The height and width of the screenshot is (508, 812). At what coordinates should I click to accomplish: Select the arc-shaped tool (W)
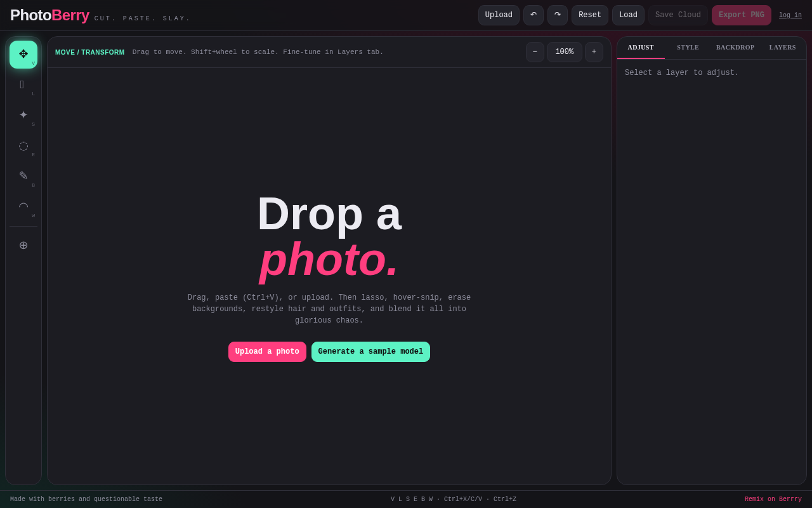click(x=23, y=207)
